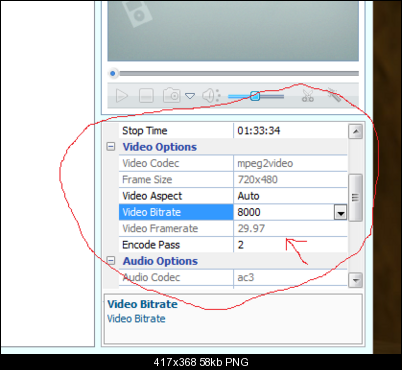Click the camera snapshot icon

click(x=172, y=95)
